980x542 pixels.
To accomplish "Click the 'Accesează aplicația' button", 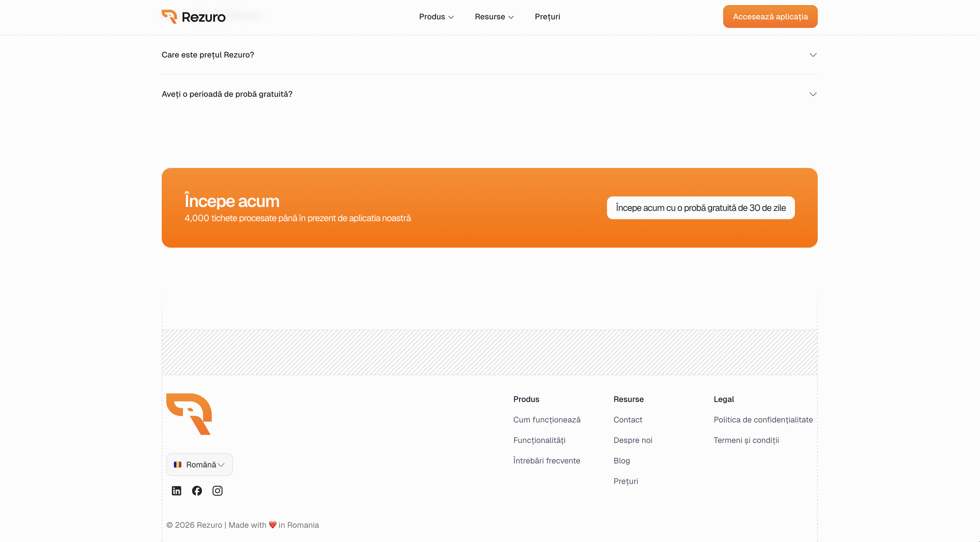I will [770, 17].
